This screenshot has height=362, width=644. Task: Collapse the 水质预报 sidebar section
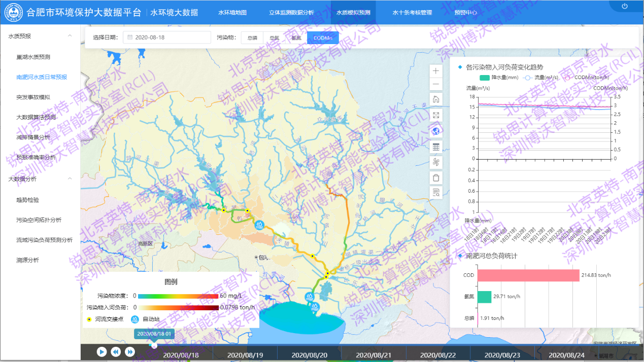(70, 36)
